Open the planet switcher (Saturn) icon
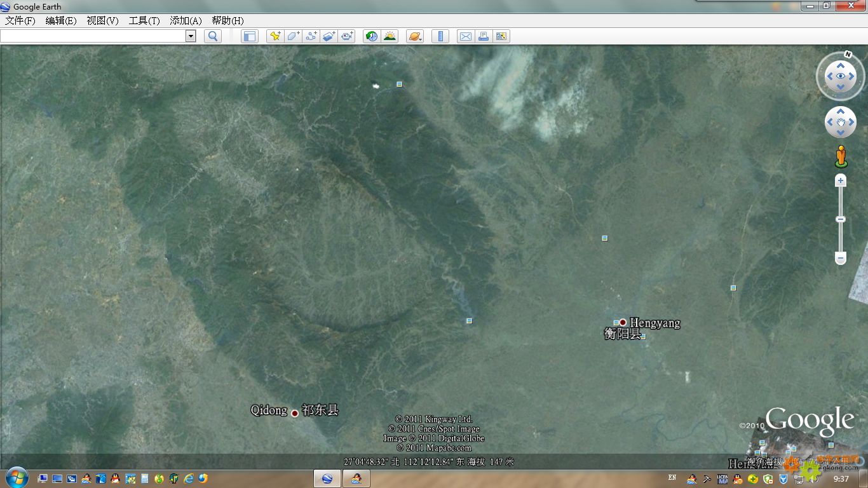 pos(415,36)
